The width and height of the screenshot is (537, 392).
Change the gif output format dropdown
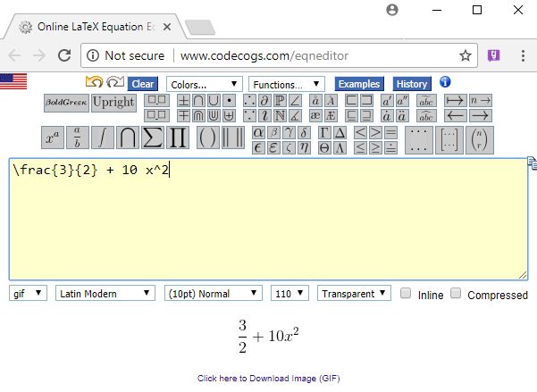click(x=28, y=294)
